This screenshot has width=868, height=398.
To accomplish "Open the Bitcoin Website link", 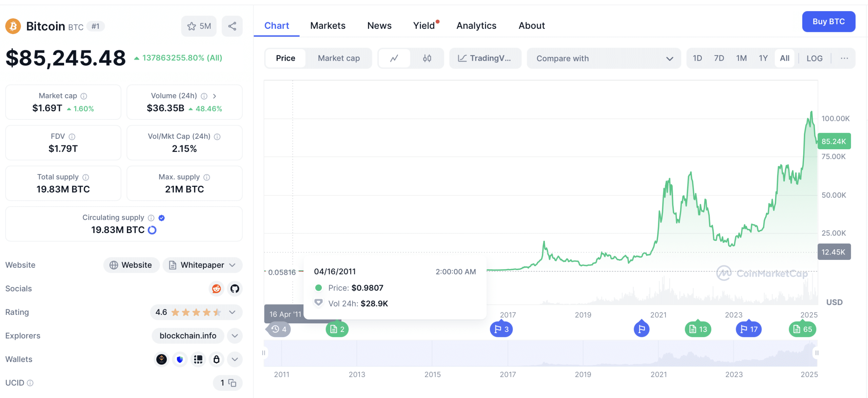I will pyautogui.click(x=131, y=265).
